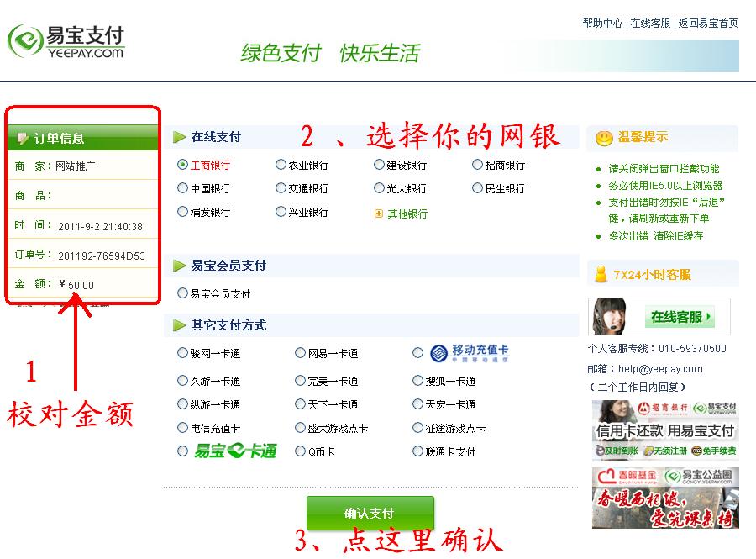Click the green arrow beside 在线支付
The width and height of the screenshot is (756, 559).
180,137
